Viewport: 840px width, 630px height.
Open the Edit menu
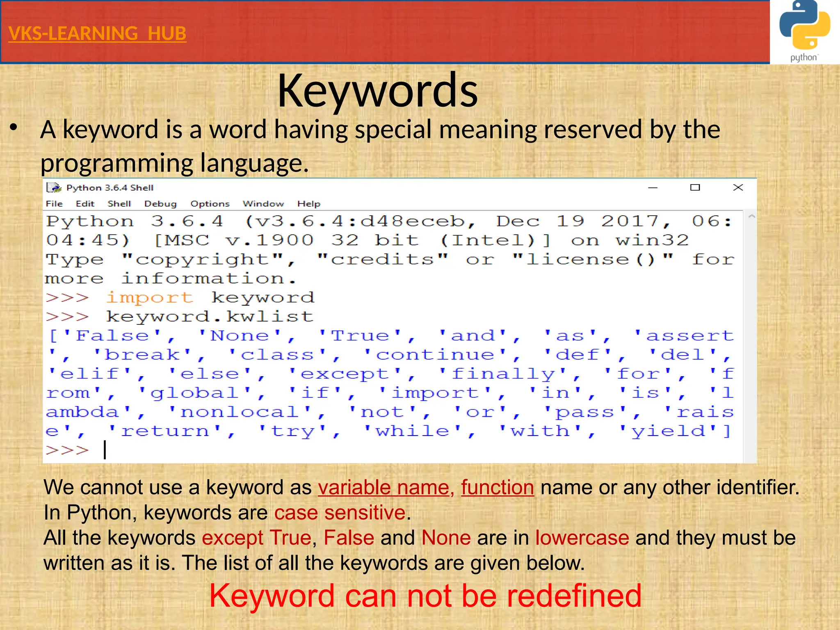85,203
